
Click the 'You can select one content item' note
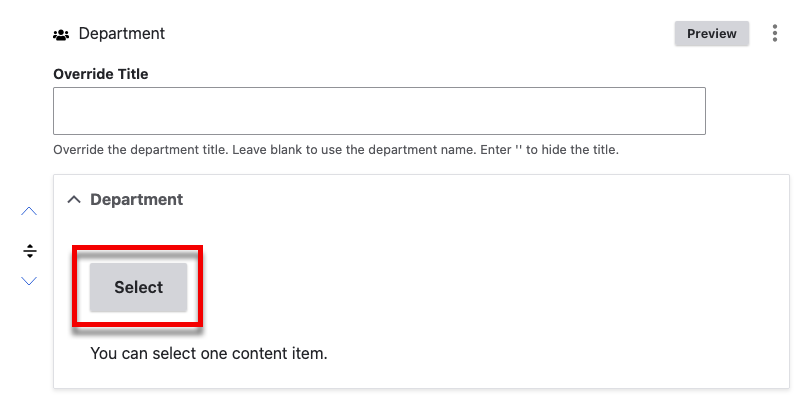(209, 354)
